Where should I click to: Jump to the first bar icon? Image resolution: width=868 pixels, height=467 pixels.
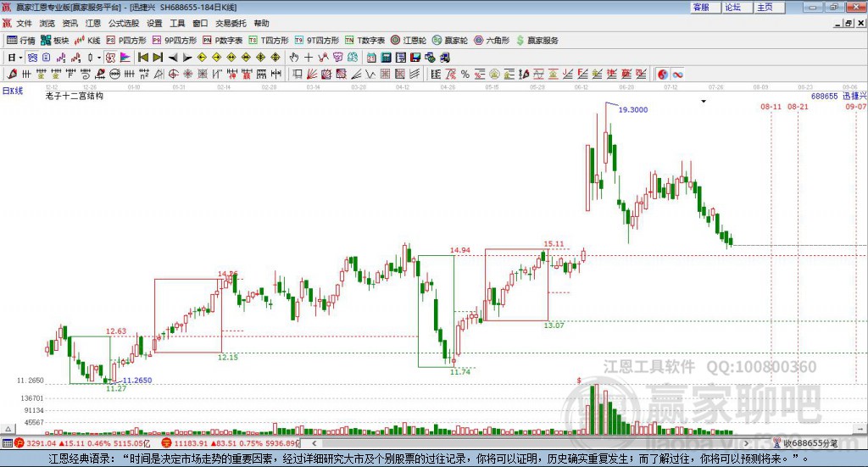pyautogui.click(x=142, y=58)
